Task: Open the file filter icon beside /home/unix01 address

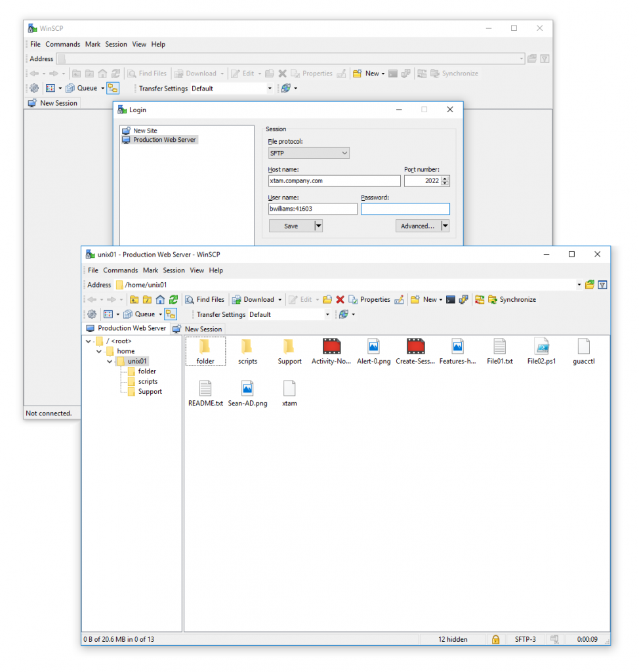Action: tap(602, 285)
